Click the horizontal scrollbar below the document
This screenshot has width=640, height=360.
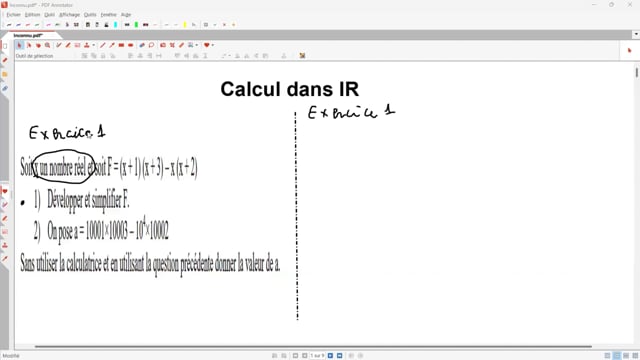[313, 347]
